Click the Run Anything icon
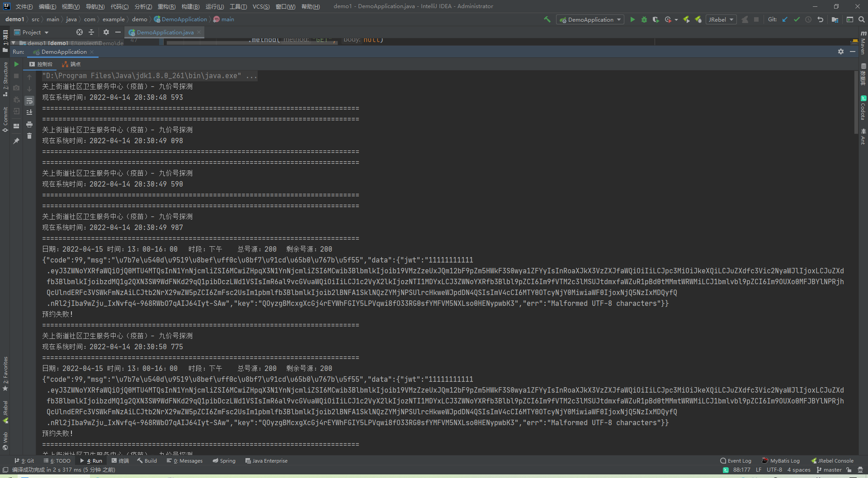This screenshot has height=478, width=868. 850,19
